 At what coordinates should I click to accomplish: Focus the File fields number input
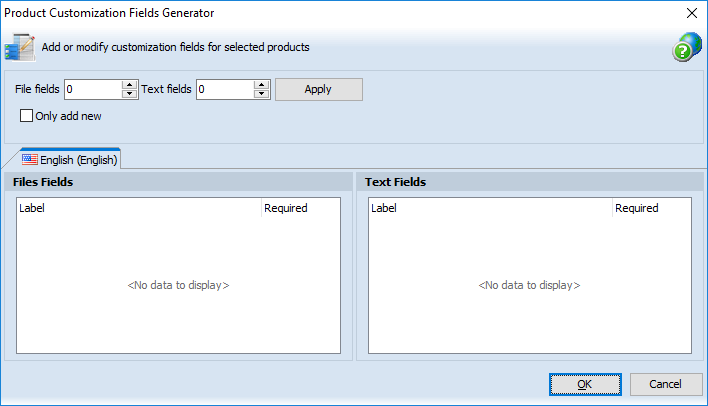(93, 90)
